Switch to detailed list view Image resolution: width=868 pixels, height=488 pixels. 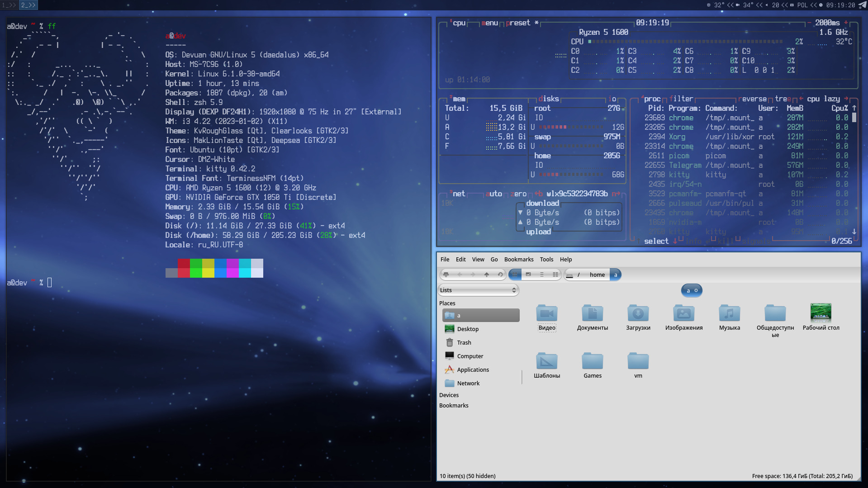(x=555, y=275)
